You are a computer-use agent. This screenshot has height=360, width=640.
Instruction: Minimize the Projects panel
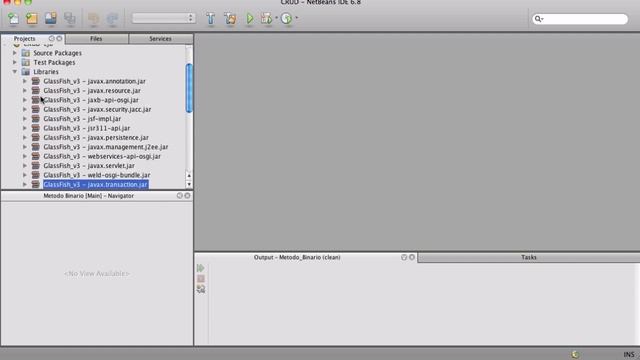tap(52, 38)
